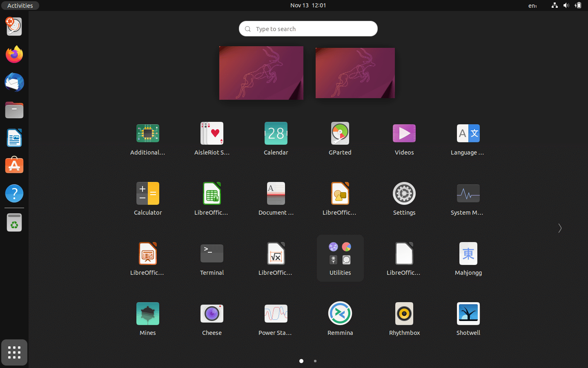588x368 pixels.
Task: Click the volume speaker icon
Action: point(566,5)
